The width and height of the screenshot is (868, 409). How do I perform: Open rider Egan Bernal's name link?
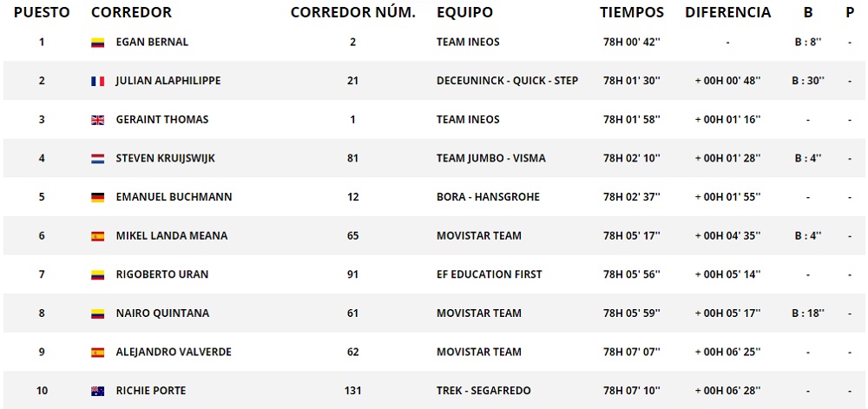click(x=152, y=43)
